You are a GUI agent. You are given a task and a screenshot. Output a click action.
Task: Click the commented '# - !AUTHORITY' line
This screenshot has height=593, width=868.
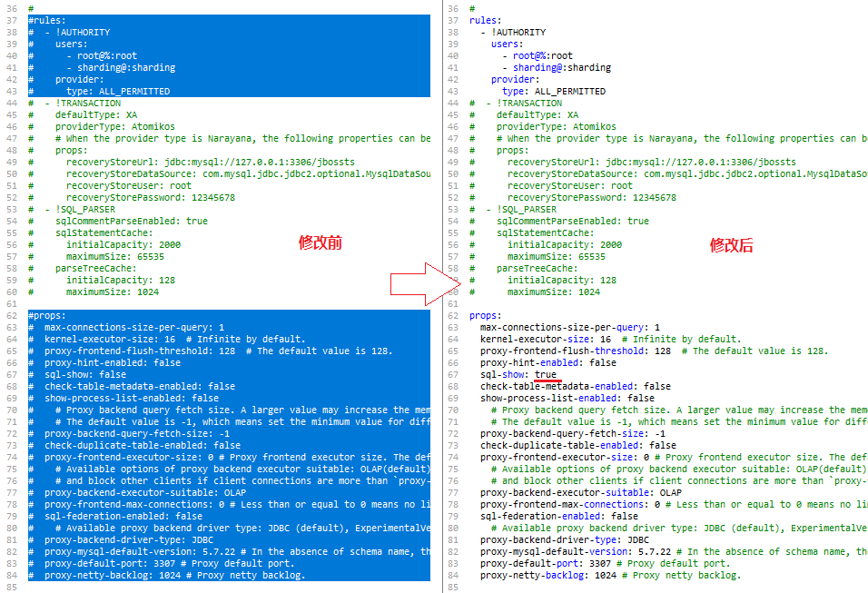69,33
